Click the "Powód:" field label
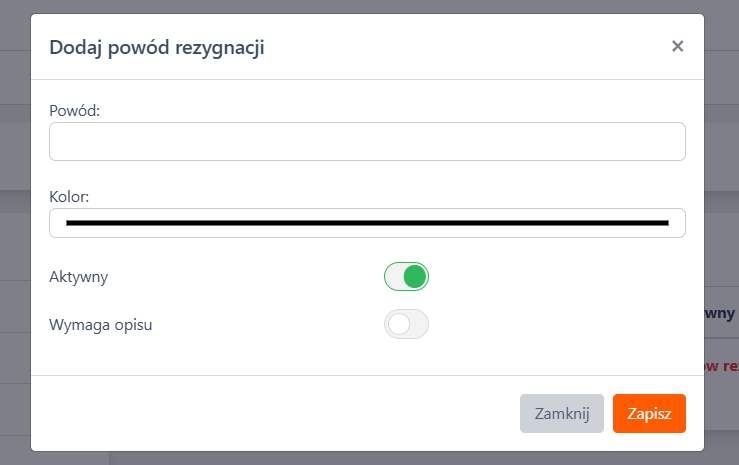Image resolution: width=739 pixels, height=465 pixels. tap(75, 109)
